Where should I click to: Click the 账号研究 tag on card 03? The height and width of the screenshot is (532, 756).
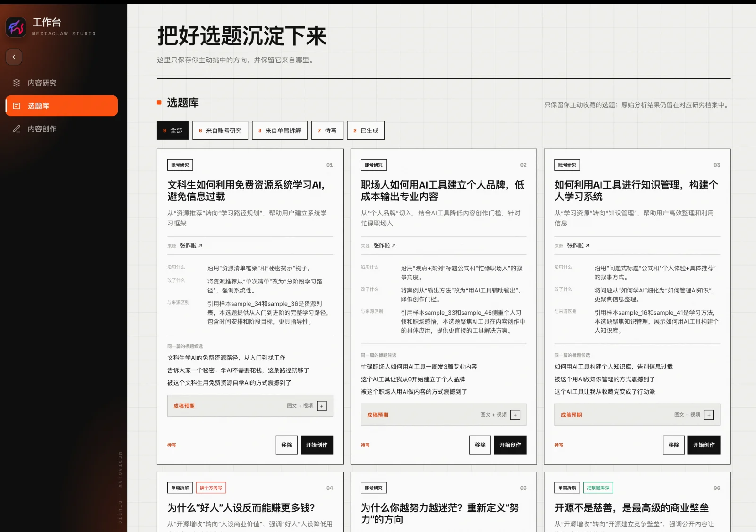[x=567, y=165]
